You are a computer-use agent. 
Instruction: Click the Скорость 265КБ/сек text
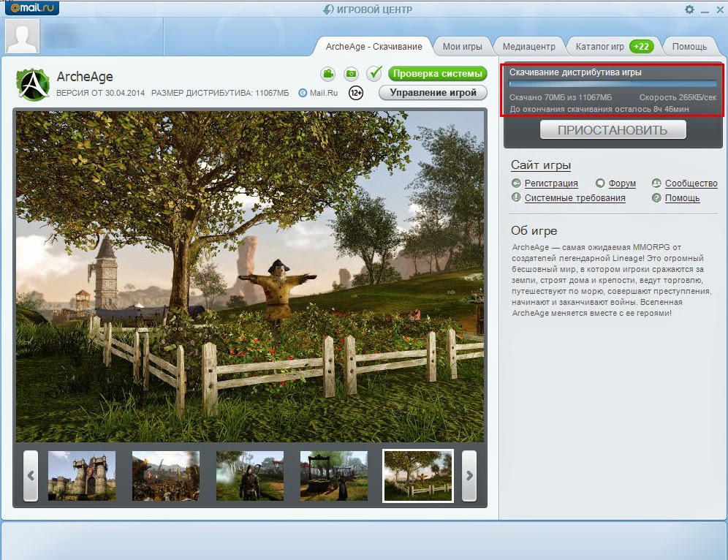(x=678, y=97)
